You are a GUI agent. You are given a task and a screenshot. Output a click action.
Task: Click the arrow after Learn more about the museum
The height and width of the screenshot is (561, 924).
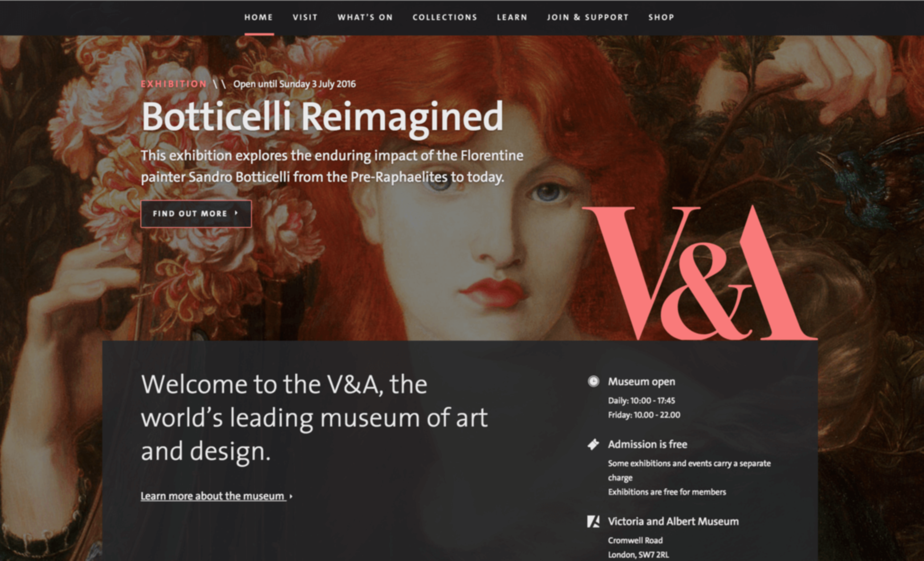tap(291, 496)
